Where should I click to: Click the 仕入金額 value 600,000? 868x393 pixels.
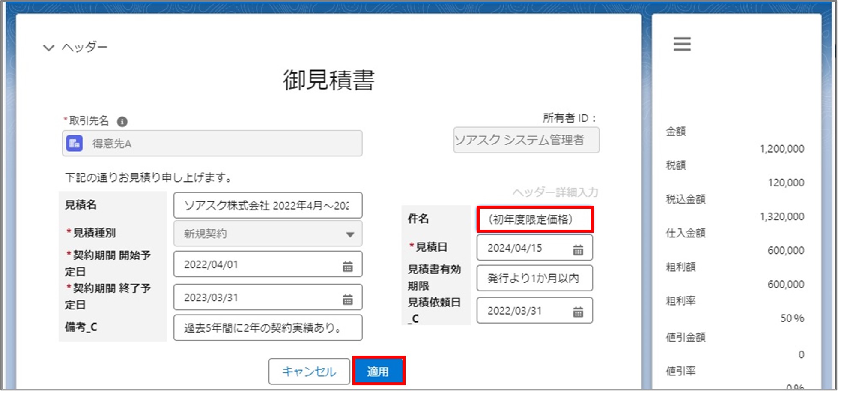786,251
